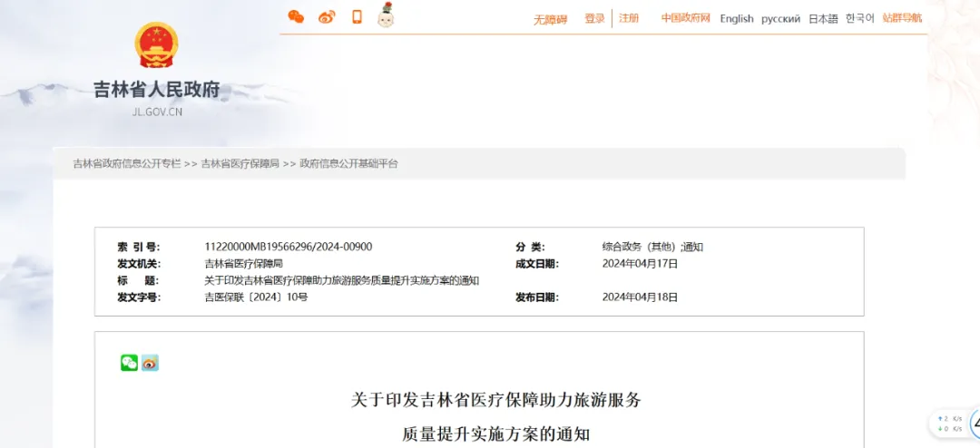The width and height of the screenshot is (980, 448).
Task: Click article heading line 关于印发吉林省医疗保障助力旅游服务
Action: pos(496,401)
